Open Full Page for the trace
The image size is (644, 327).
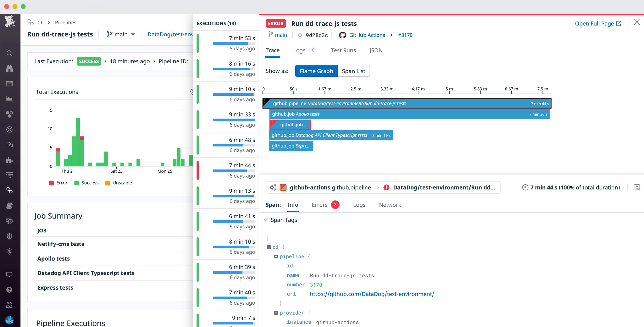(595, 23)
